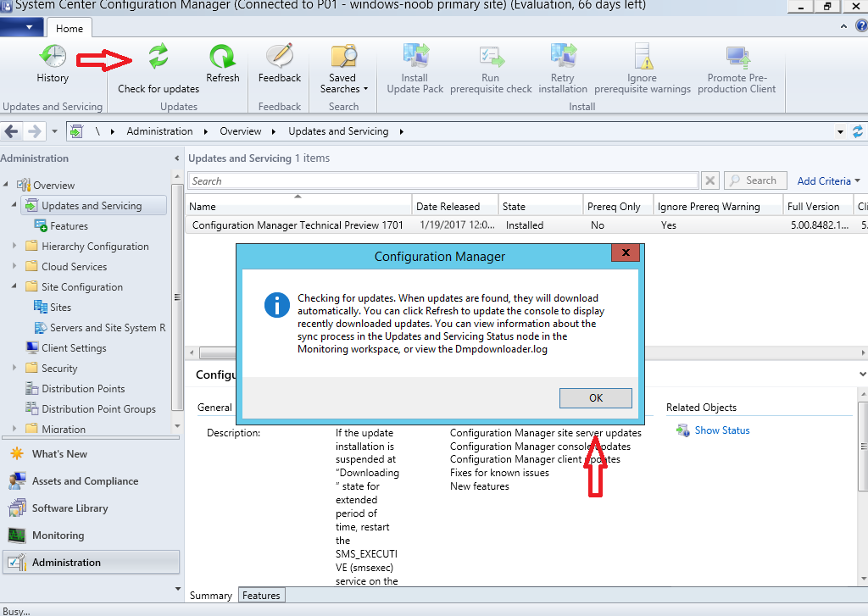Open navigation history dropdown arrow
This screenshot has width=868, height=616.
(x=54, y=131)
